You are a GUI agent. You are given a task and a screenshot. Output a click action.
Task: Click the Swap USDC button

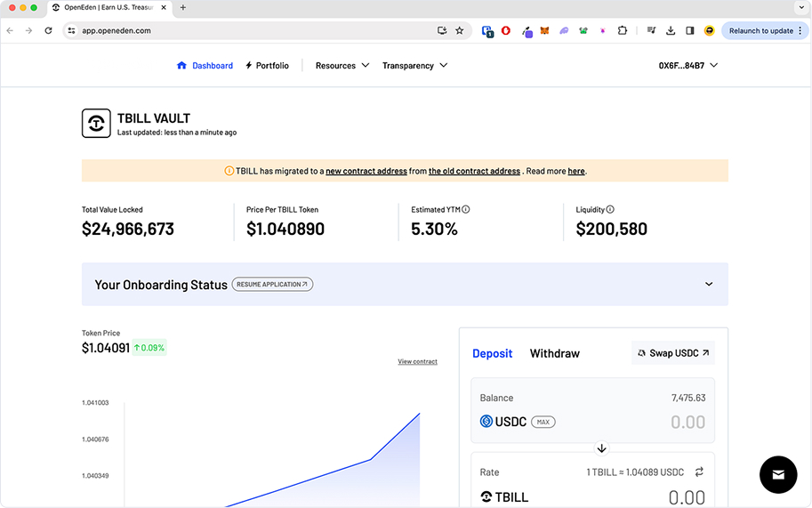pyautogui.click(x=673, y=352)
